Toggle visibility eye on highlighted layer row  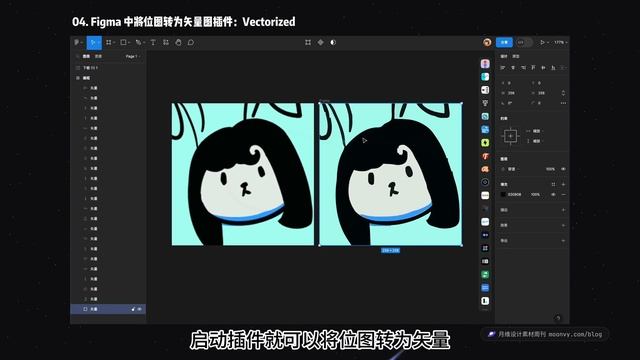pyautogui.click(x=140, y=309)
